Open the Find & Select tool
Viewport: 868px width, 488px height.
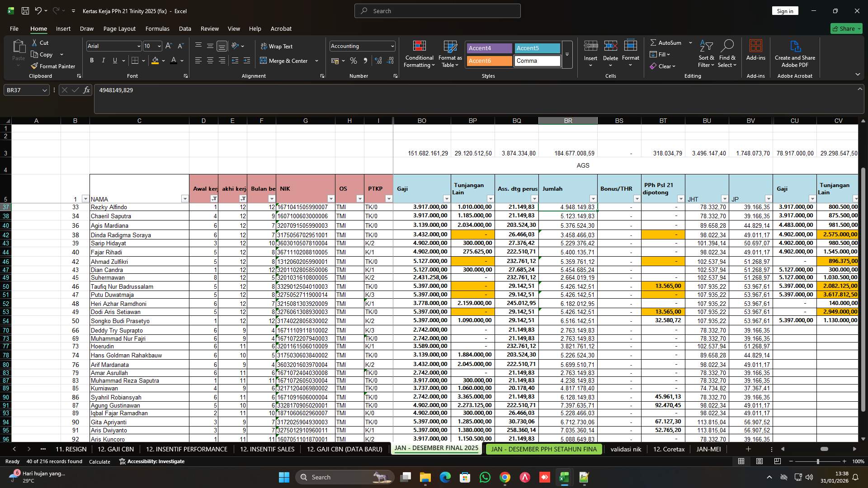(727, 53)
